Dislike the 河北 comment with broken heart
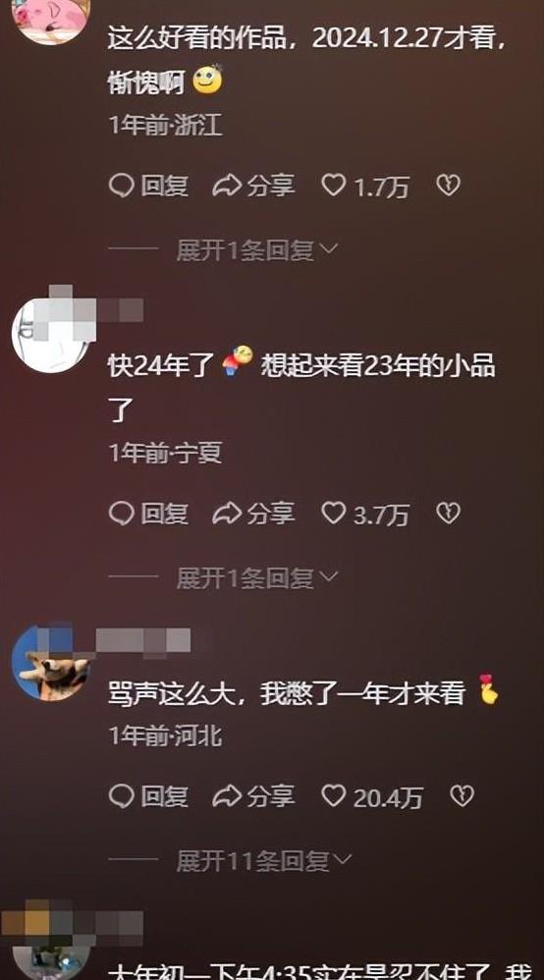Image resolution: width=544 pixels, height=980 pixels. (x=462, y=795)
